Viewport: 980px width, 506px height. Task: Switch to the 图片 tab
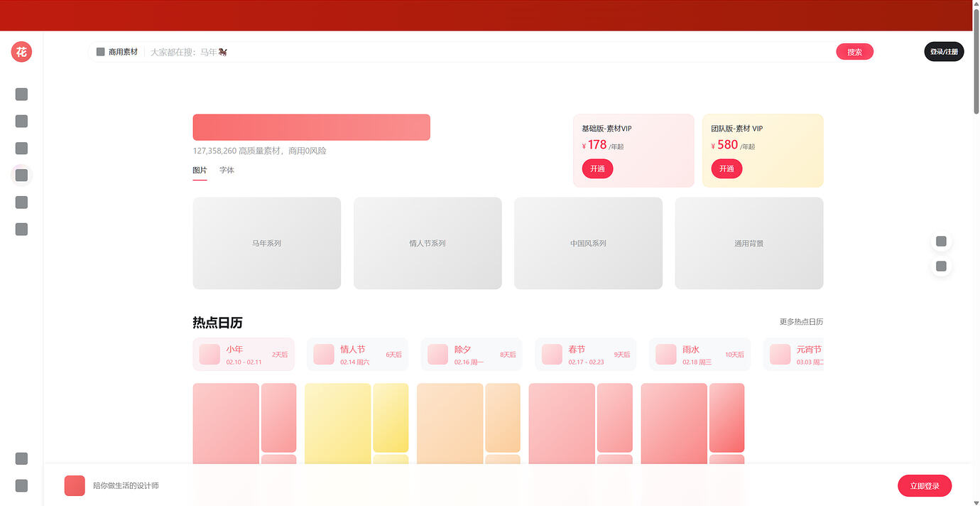(200, 171)
